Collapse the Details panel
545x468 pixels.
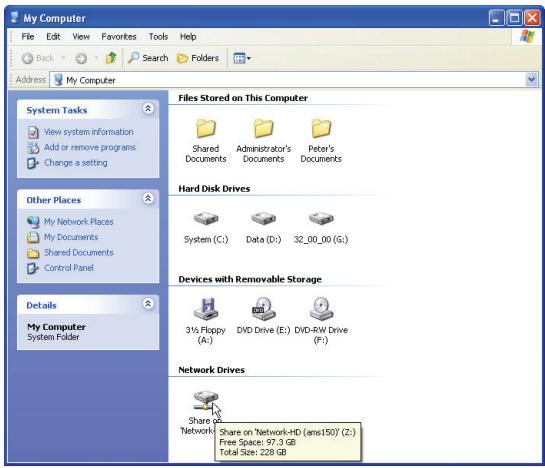(x=148, y=304)
